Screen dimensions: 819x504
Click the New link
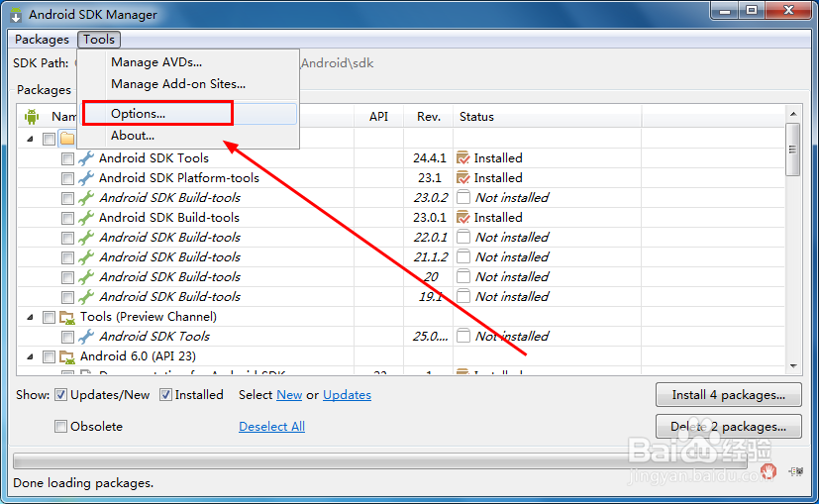click(x=289, y=395)
